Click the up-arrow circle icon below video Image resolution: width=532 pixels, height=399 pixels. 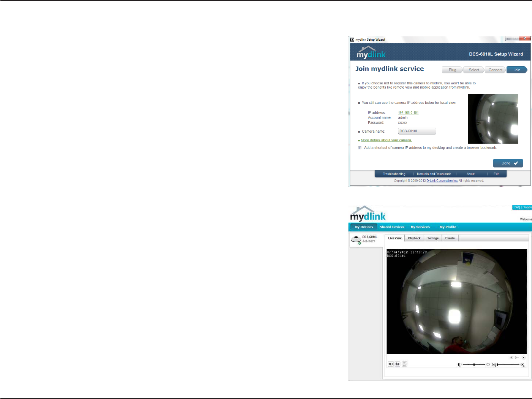[x=524, y=358]
